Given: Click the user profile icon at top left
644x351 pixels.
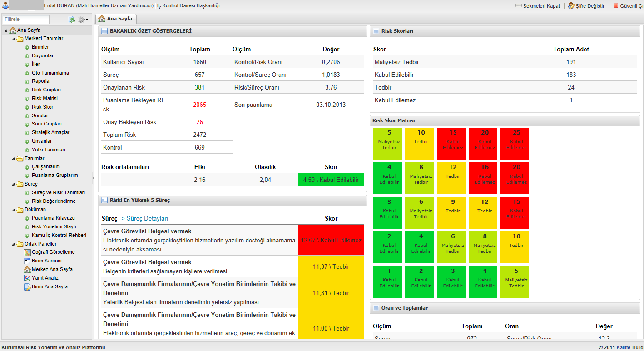Looking at the screenshot, I should tap(5, 5).
